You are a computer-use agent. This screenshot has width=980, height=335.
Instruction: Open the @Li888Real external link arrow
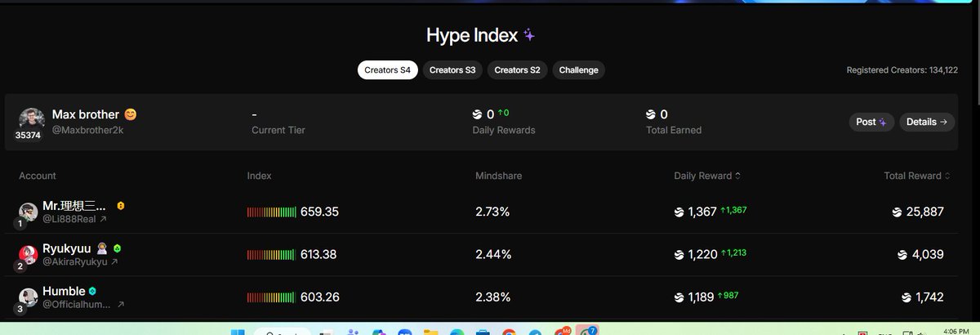click(104, 219)
